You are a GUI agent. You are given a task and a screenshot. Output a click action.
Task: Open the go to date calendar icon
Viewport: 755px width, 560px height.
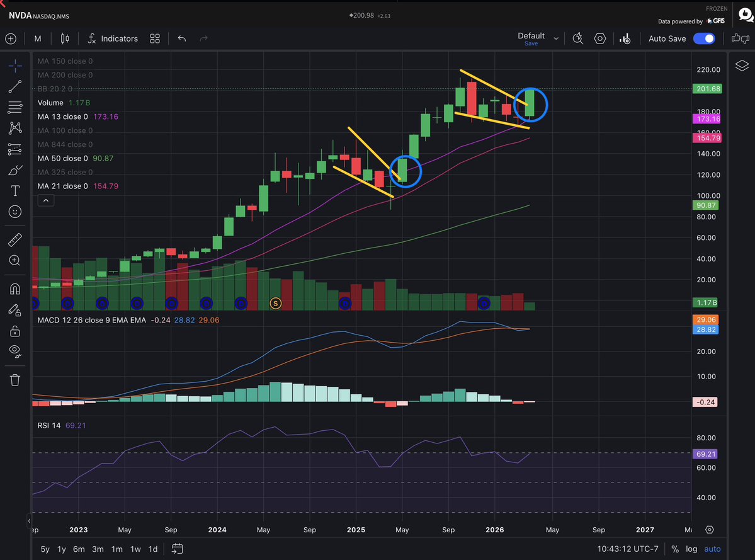click(x=177, y=549)
